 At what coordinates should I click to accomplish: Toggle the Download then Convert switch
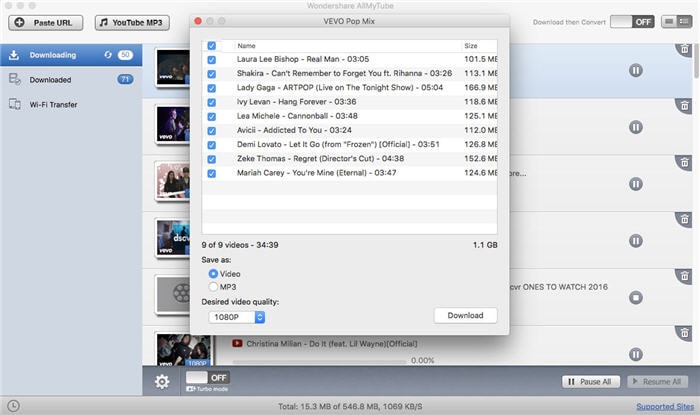click(x=632, y=22)
